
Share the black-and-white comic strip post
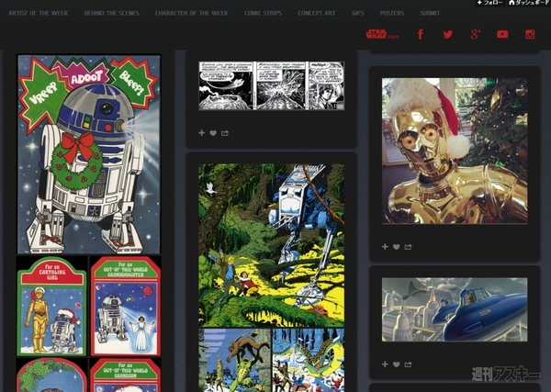click(225, 133)
